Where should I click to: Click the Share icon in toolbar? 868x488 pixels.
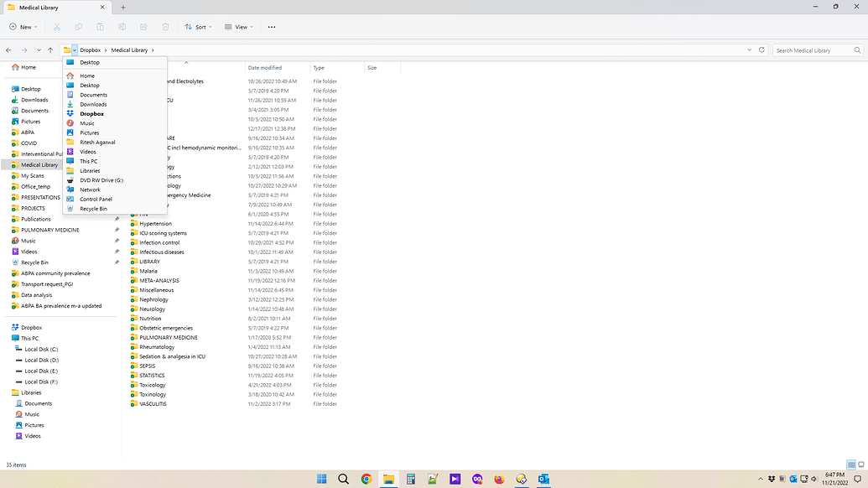click(143, 27)
